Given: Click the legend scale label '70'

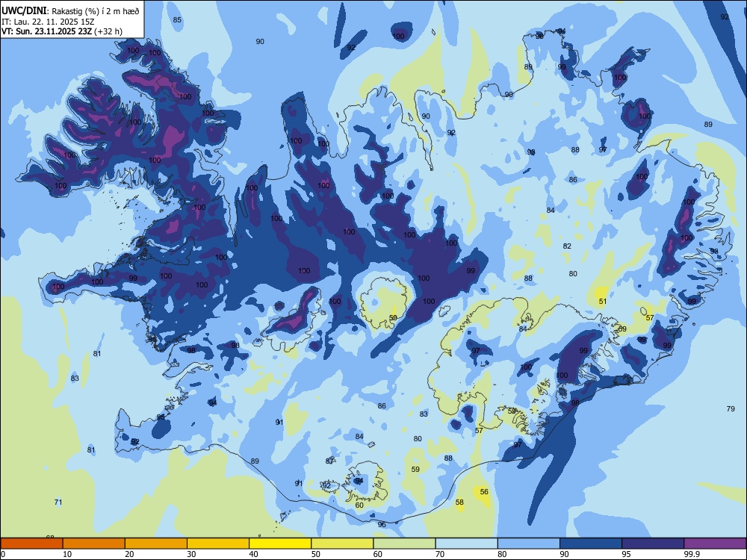Looking at the screenshot, I should pos(440,554).
